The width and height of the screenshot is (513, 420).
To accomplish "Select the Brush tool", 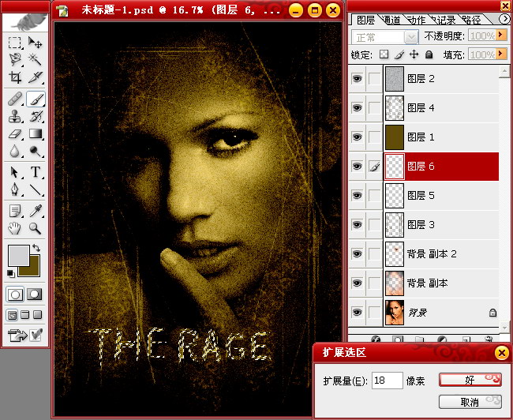I will (x=36, y=99).
